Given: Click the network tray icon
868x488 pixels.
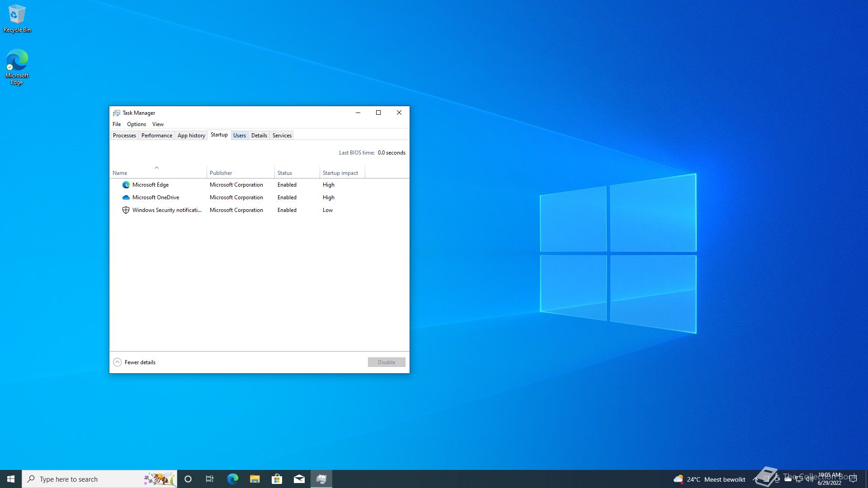Looking at the screenshot, I should [799, 479].
